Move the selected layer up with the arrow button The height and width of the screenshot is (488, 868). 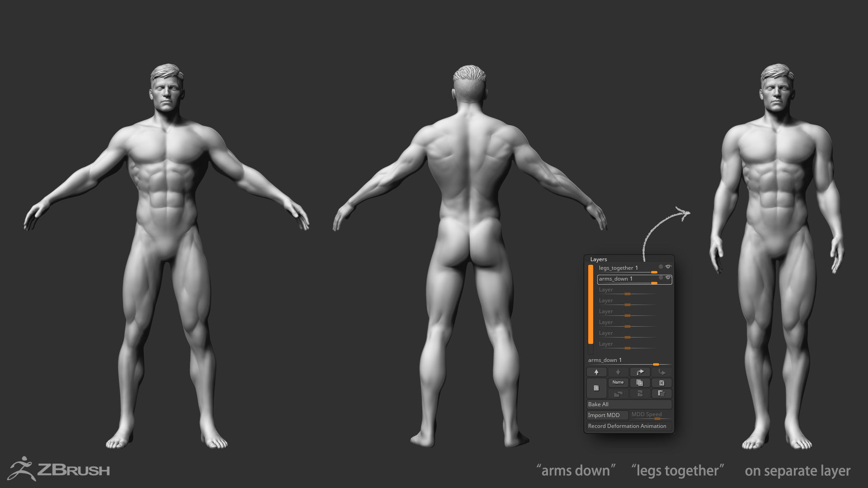[x=596, y=372]
